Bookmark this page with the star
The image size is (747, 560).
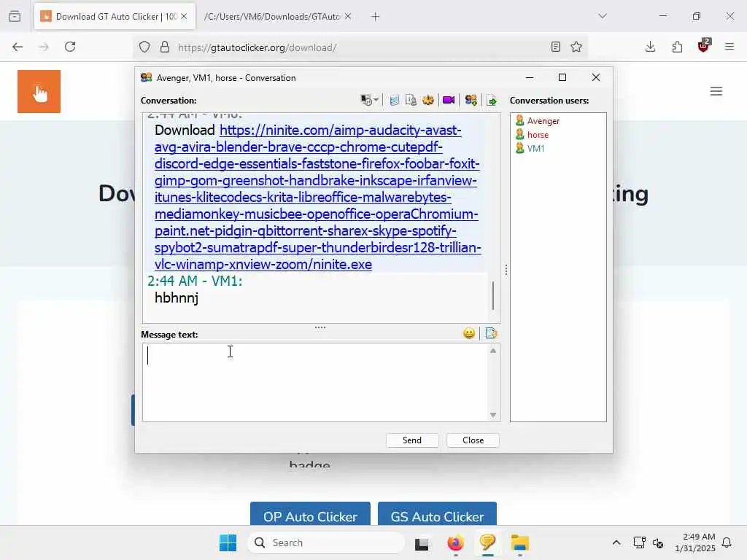click(x=576, y=47)
